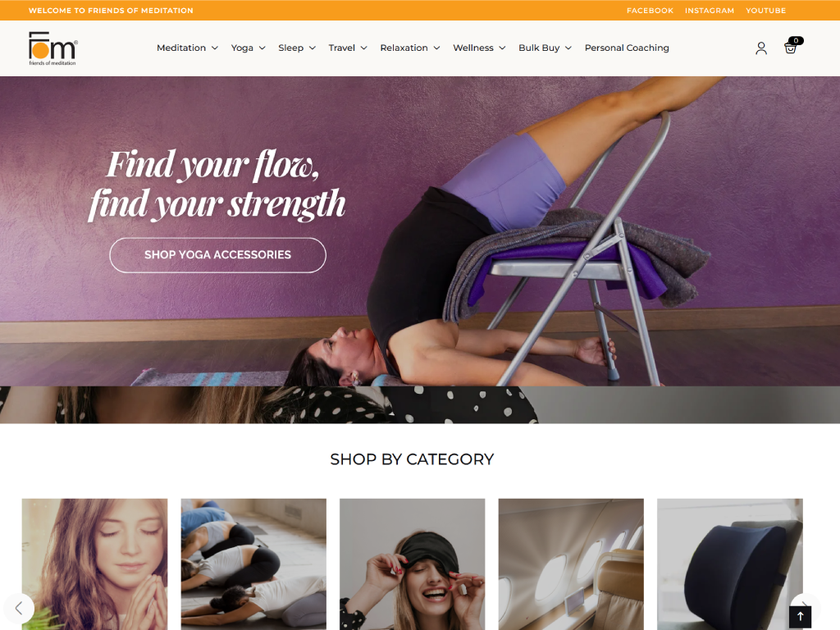Screen dimensions: 840x630
Task: Click the FOM friends of meditation logo
Action: coord(52,48)
